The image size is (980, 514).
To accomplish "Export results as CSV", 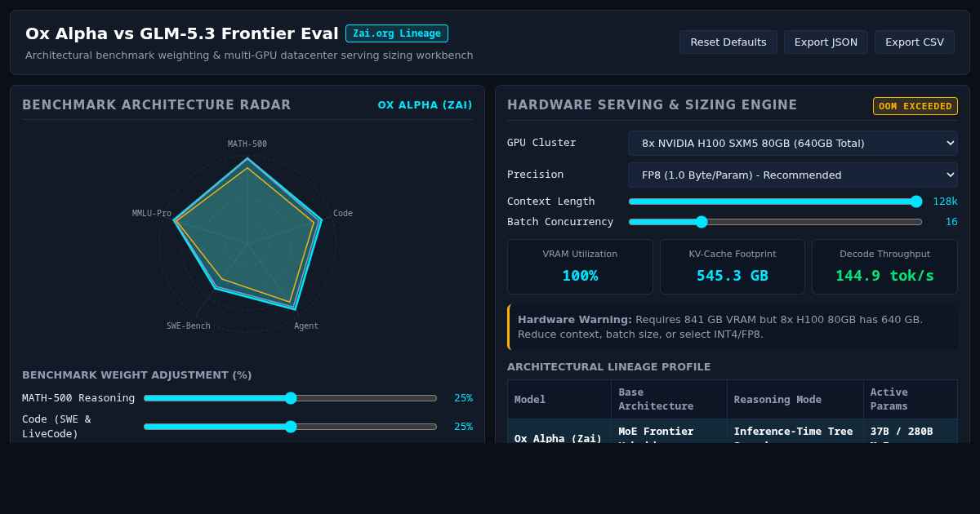I will pyautogui.click(x=915, y=42).
